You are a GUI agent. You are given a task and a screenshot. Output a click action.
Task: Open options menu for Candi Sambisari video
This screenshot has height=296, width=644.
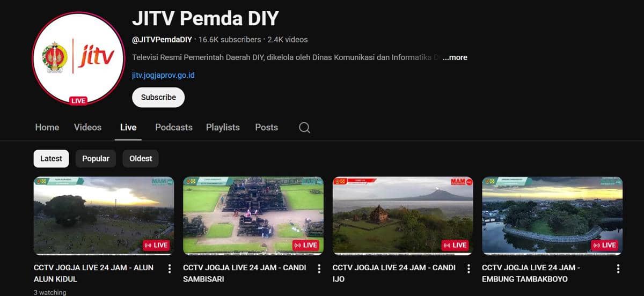click(x=319, y=269)
